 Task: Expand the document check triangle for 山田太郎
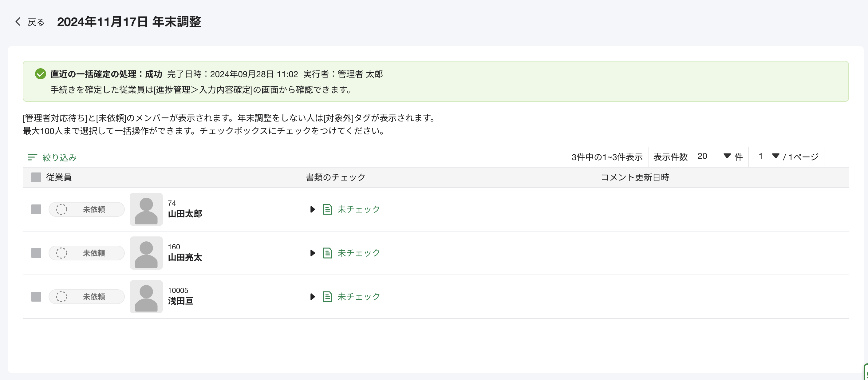pyautogui.click(x=312, y=209)
